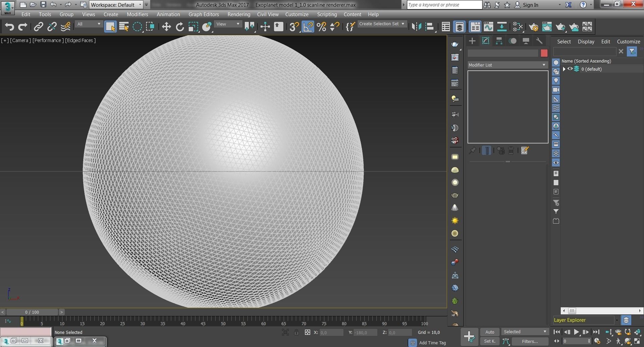Screen dimensions: 644x347
Task: Click the [Edged Faces] viewport shading label
Action: (80, 40)
